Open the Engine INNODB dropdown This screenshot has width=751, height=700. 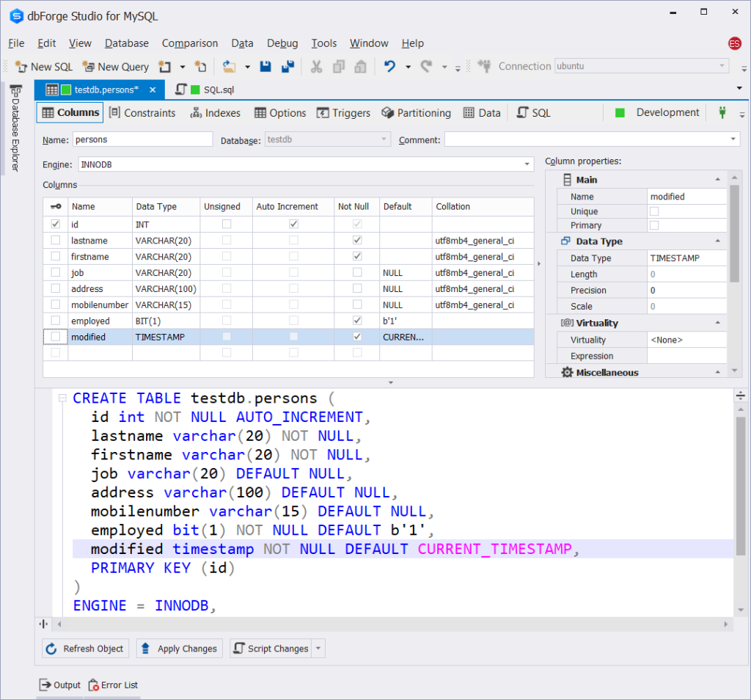click(x=527, y=164)
